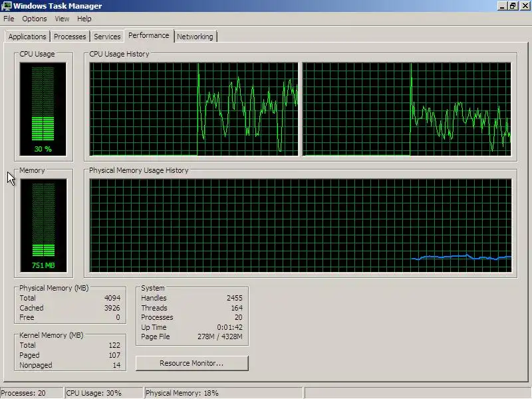Switch to the Processes tab
Viewport: 532px width, 399px height.
(x=70, y=37)
